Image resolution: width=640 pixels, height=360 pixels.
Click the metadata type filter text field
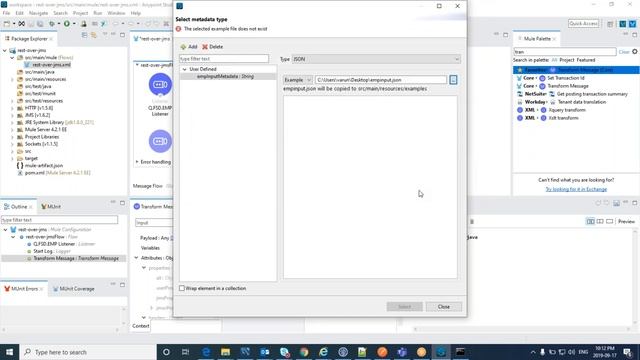click(224, 59)
